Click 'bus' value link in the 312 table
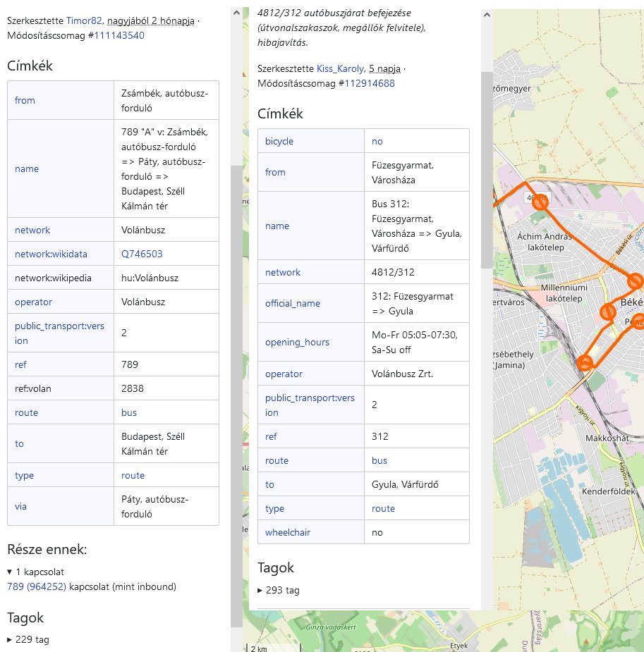The image size is (644, 652). [x=379, y=461]
